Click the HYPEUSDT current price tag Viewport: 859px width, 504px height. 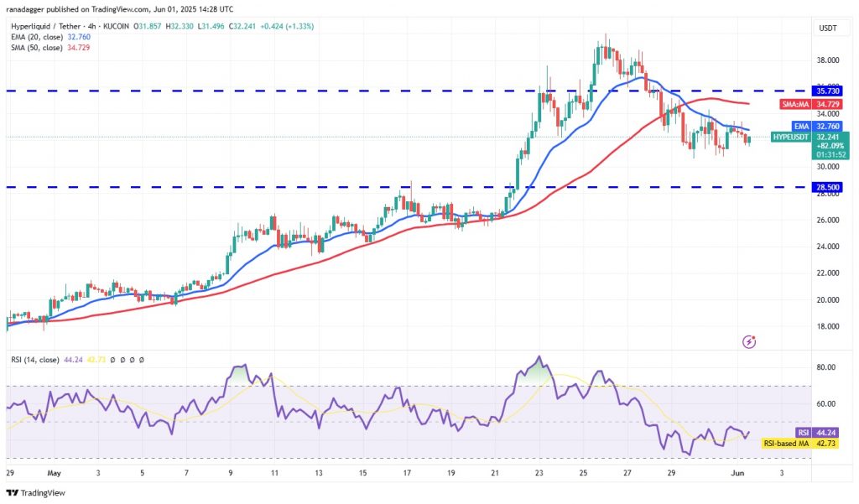pyautogui.click(x=810, y=145)
